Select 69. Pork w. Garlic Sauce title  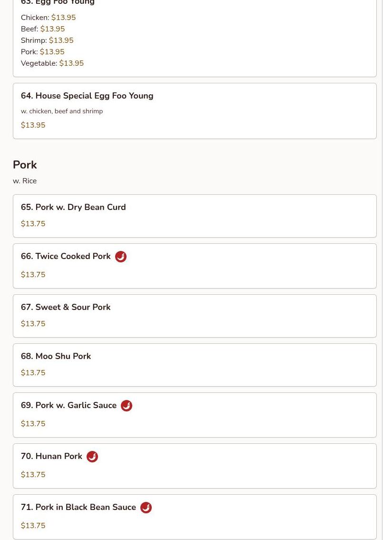click(69, 405)
